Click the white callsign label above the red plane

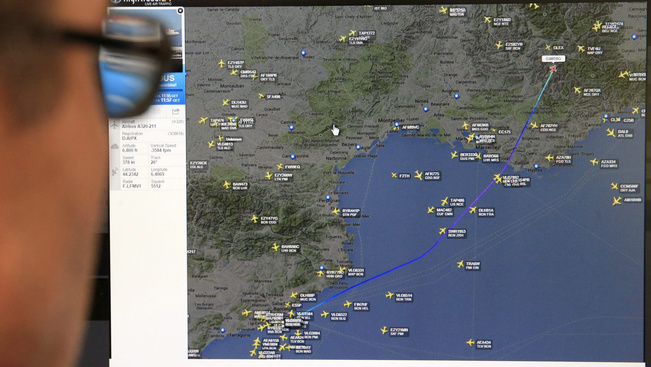tap(553, 59)
